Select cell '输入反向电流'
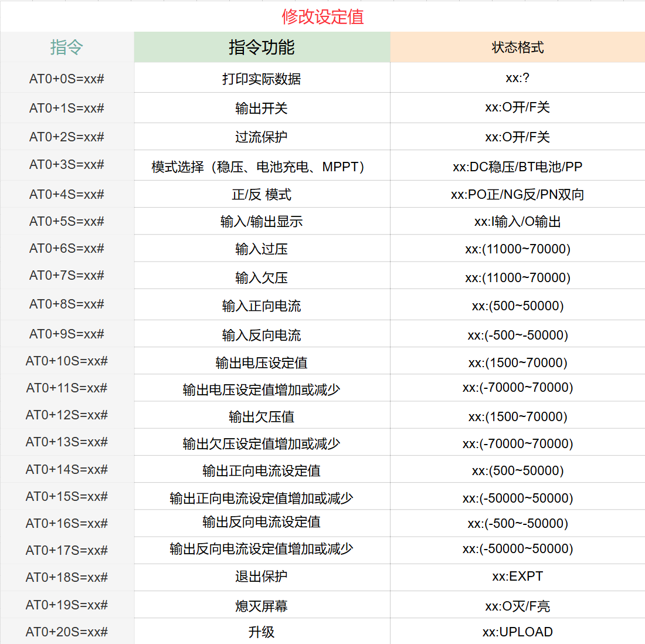 (x=262, y=334)
